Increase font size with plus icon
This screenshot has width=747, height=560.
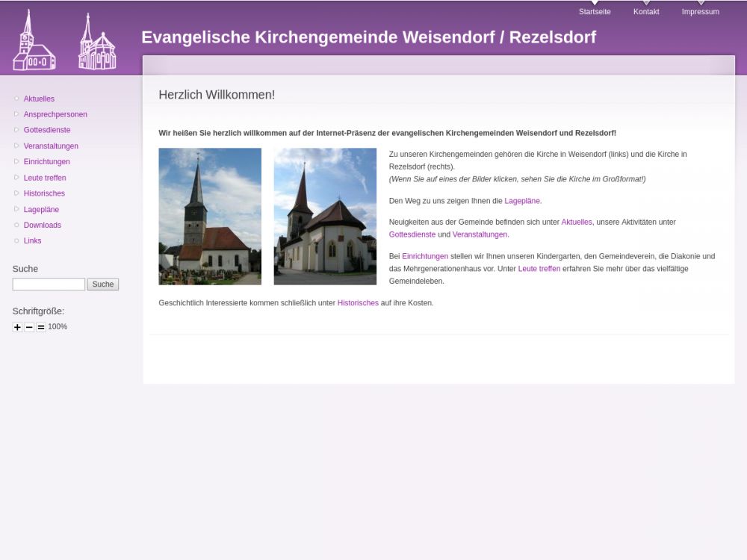(17, 327)
